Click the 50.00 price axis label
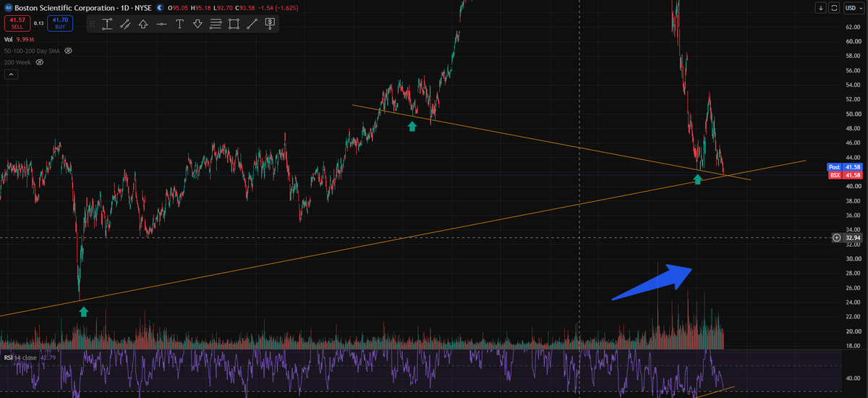The image size is (868, 398). click(853, 114)
